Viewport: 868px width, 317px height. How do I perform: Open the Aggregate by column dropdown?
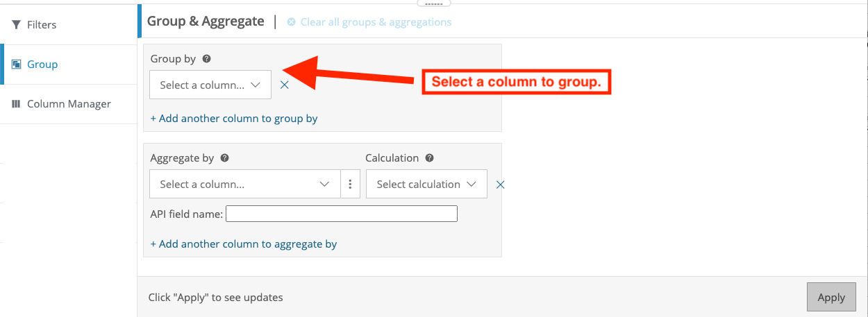[x=245, y=185]
